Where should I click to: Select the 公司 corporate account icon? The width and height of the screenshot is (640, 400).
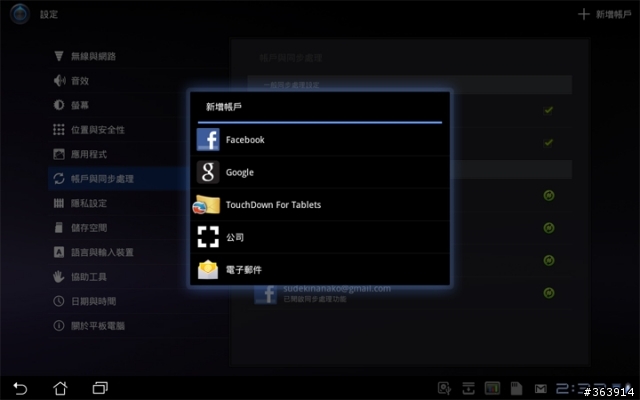pyautogui.click(x=208, y=237)
